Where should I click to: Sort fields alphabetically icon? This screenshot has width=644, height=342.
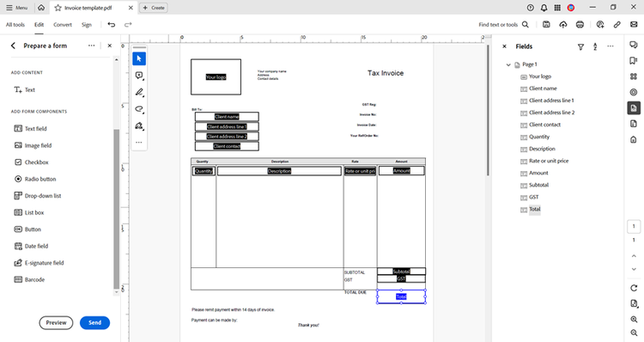point(595,47)
